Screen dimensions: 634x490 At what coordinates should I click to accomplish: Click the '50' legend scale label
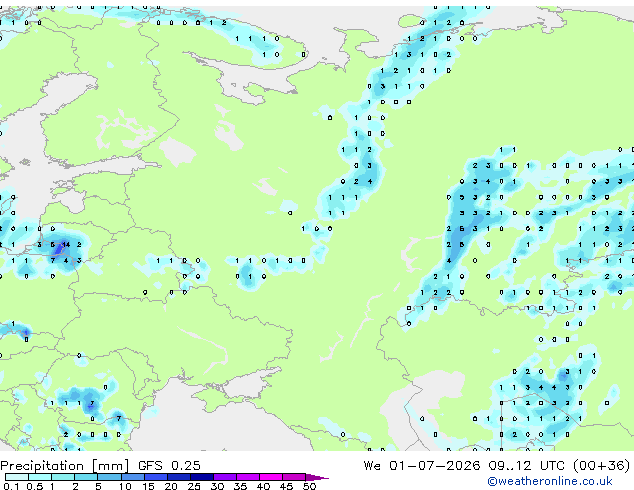[x=309, y=486]
